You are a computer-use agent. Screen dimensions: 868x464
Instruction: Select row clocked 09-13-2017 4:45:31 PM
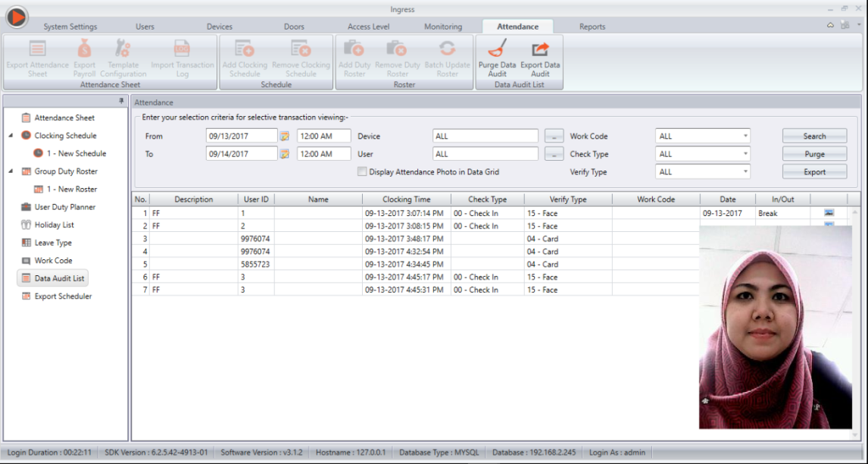[415, 290]
